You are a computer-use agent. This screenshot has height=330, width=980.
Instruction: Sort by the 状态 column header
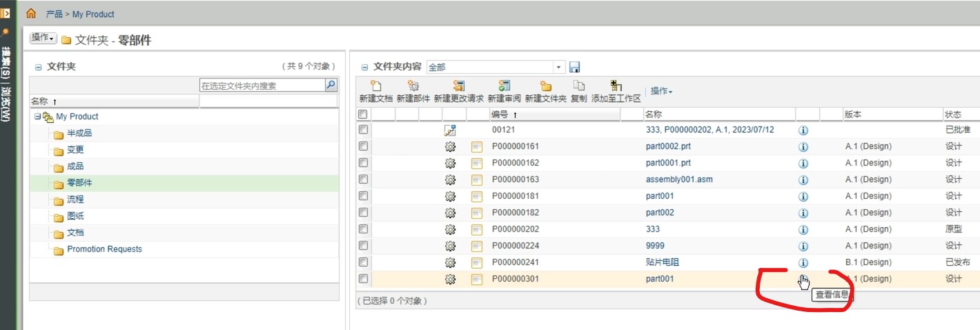pos(953,115)
